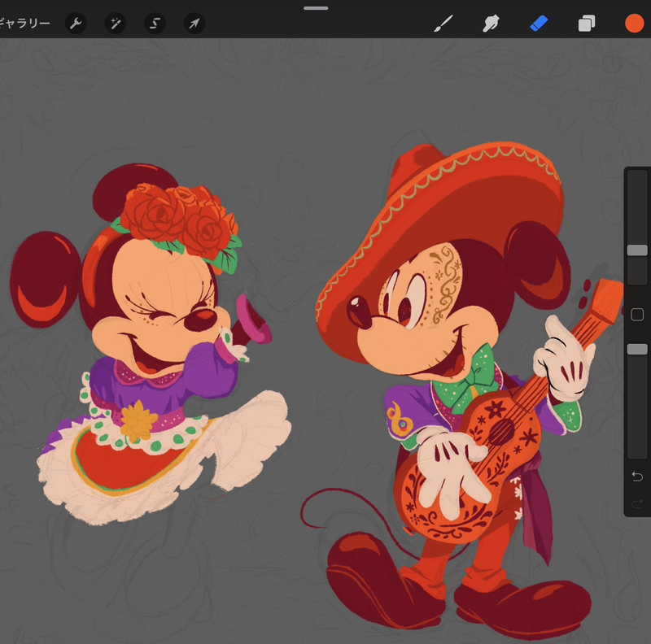This screenshot has height=644, width=651.
Task: Activate the Selection tool
Action: click(x=155, y=23)
